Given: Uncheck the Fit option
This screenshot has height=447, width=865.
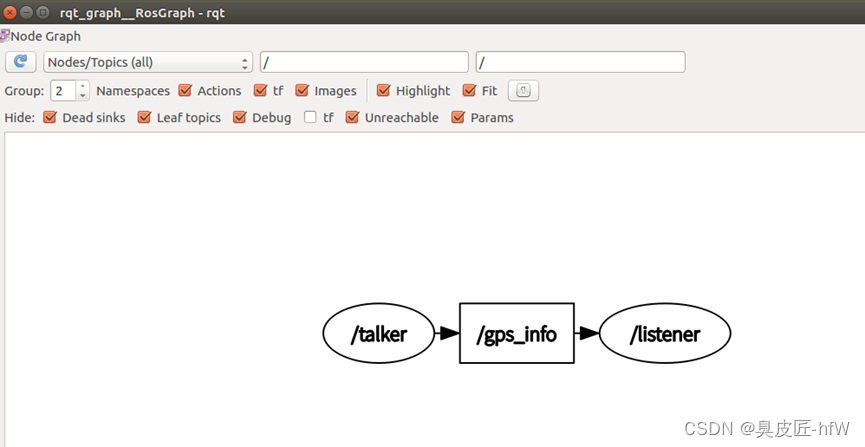Looking at the screenshot, I should point(469,91).
